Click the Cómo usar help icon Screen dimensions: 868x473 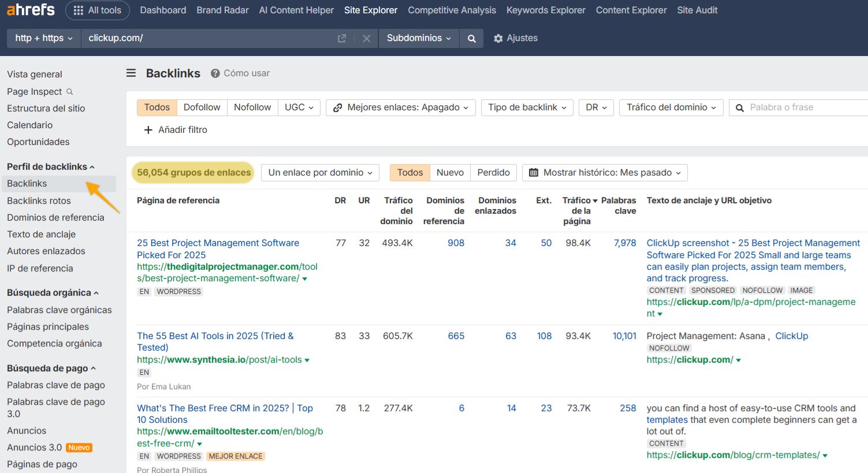tap(215, 73)
